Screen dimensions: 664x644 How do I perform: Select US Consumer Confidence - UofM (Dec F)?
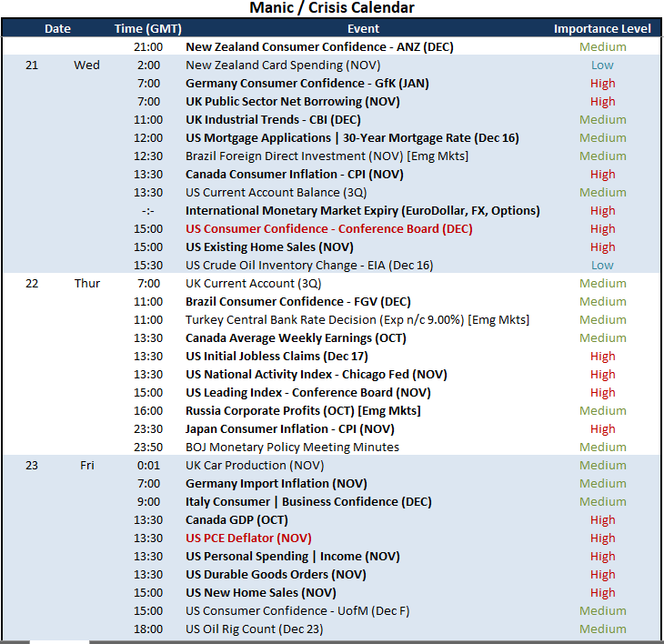click(x=297, y=611)
